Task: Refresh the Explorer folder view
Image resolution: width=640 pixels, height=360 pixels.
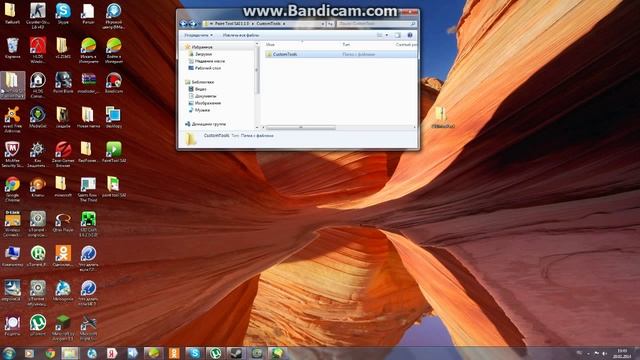Action: pos(330,24)
